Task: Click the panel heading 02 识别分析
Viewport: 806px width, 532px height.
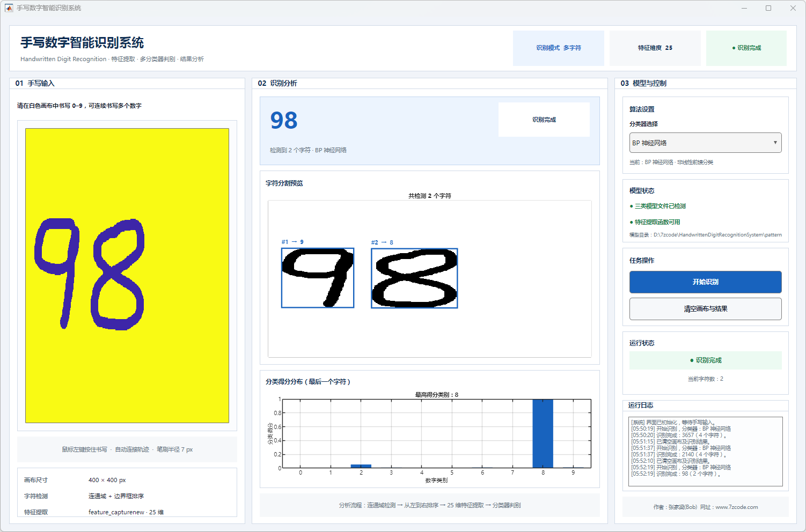Action: [277, 83]
